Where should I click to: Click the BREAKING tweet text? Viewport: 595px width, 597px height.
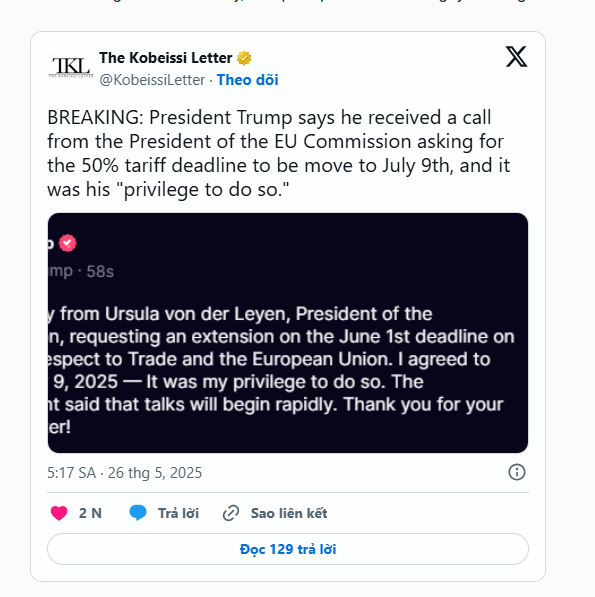278,153
